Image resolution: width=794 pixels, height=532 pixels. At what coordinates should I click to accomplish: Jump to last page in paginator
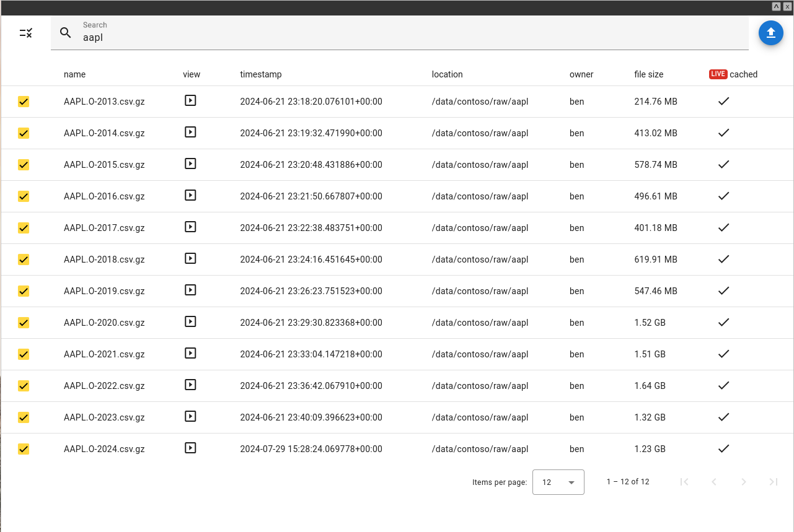773,482
